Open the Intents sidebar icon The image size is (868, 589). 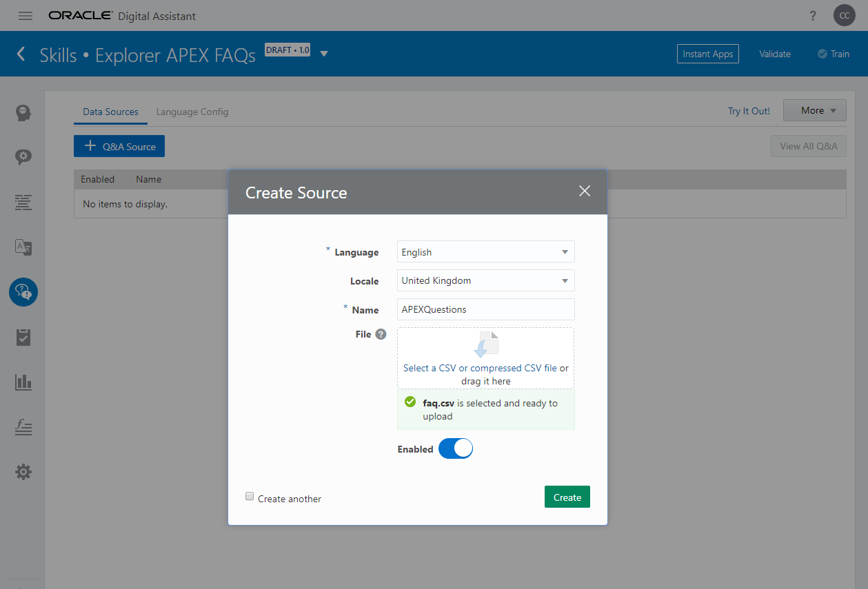pyautogui.click(x=23, y=112)
